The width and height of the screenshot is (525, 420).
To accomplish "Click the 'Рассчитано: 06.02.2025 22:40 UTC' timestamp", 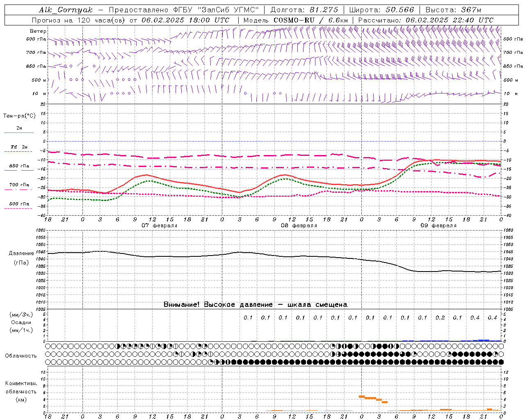I will click(426, 20).
